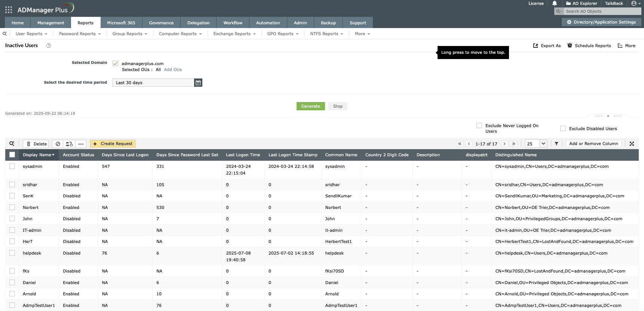Viewport: 644px width, 311px height.
Task: Click the disable users icon
Action: 58,144
